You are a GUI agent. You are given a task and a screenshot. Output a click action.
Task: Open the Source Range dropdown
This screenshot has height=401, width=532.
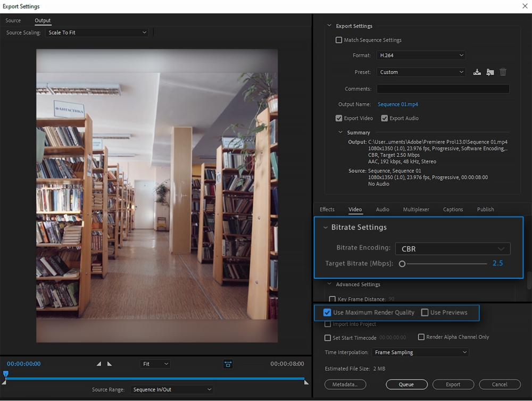click(171, 389)
